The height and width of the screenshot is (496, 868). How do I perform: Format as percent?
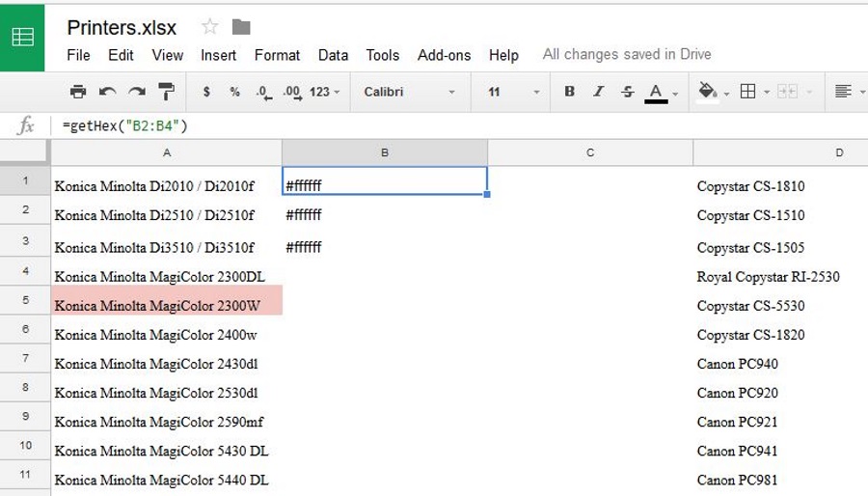[234, 92]
